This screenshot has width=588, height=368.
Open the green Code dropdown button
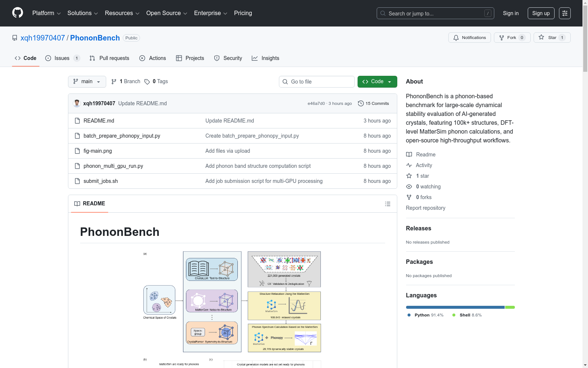click(x=377, y=82)
